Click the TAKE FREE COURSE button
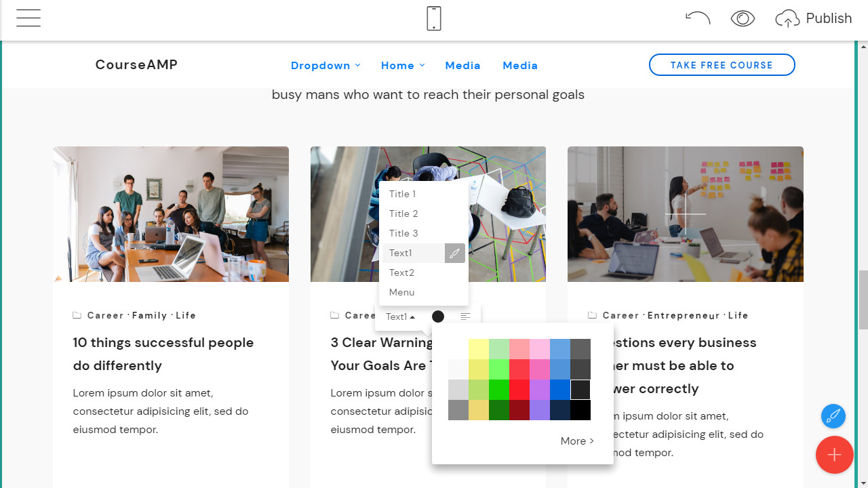 (722, 65)
